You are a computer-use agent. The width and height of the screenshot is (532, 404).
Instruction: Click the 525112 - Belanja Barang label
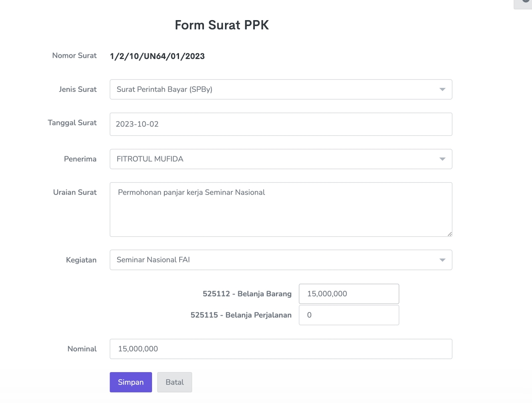pyautogui.click(x=247, y=294)
